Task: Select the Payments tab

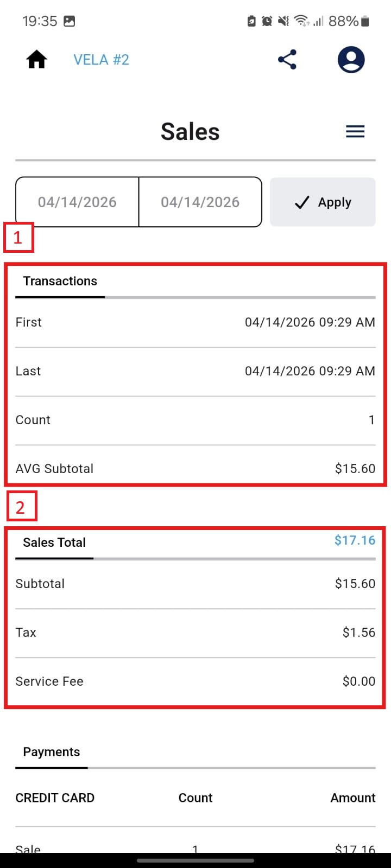Action: coord(52,752)
